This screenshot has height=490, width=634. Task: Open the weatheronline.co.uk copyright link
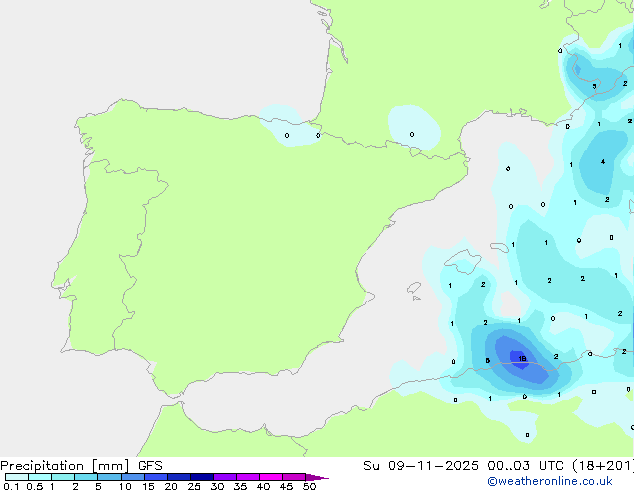pyautogui.click(x=550, y=482)
